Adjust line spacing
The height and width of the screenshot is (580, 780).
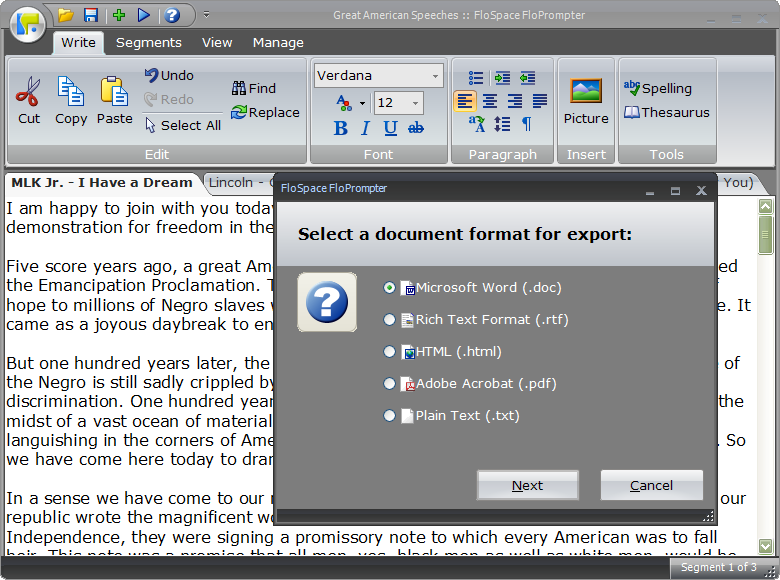pyautogui.click(x=502, y=124)
